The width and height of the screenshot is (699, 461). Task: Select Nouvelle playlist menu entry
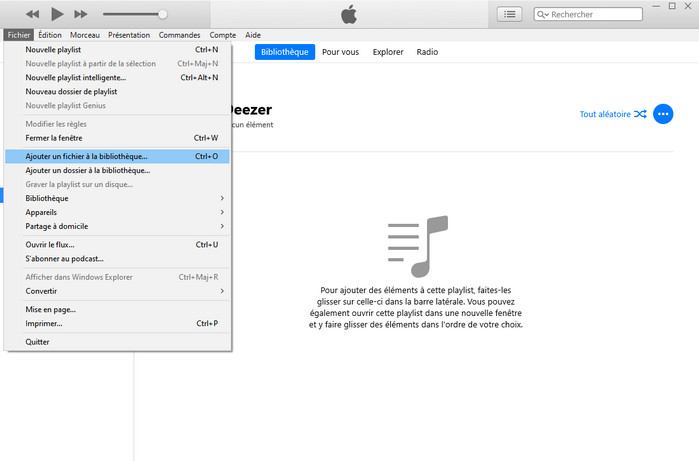(117, 49)
